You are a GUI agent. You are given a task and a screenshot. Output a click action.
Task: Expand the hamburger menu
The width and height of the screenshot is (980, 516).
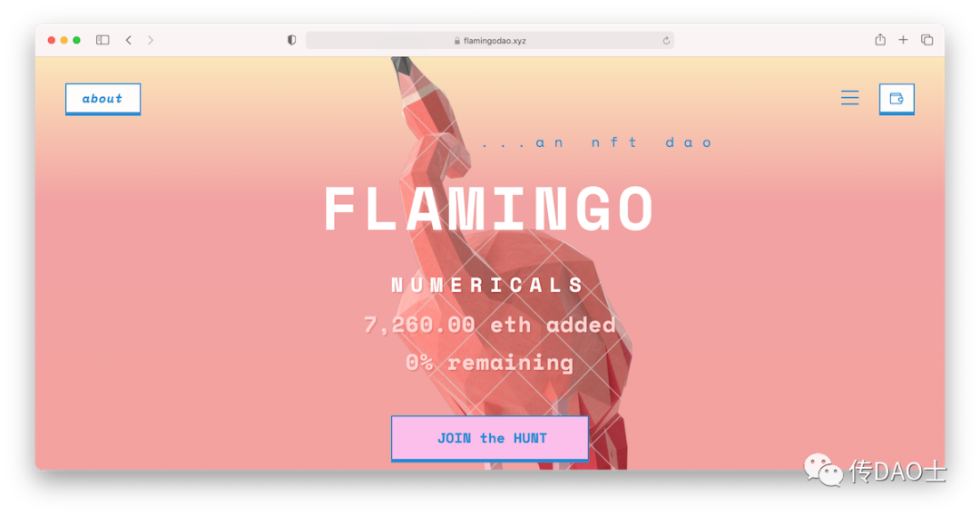tap(849, 97)
